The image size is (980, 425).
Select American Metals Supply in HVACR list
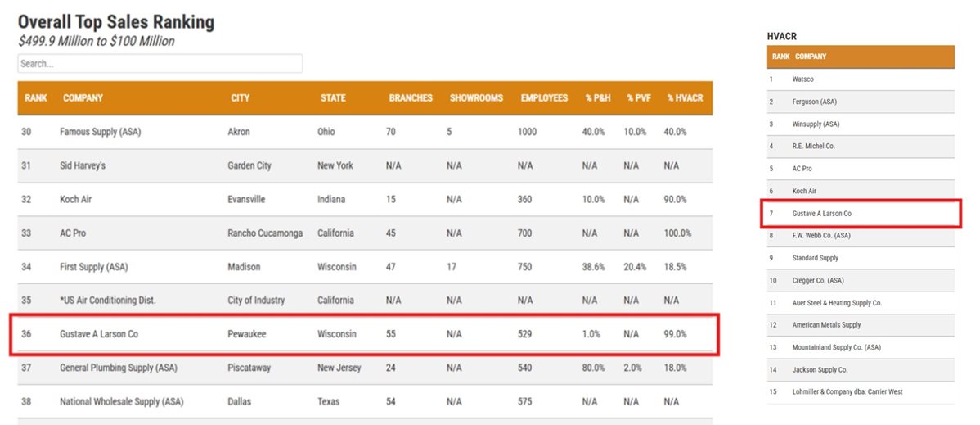(826, 325)
